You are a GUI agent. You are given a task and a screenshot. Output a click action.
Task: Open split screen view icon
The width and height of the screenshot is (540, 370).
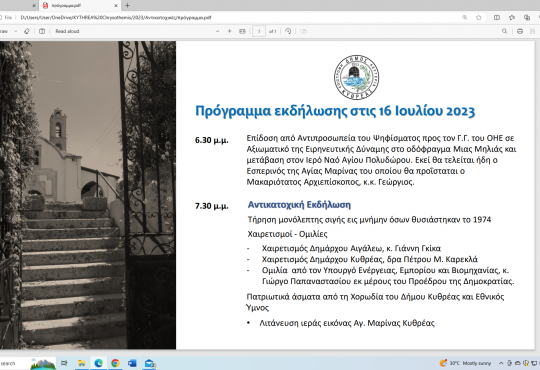coord(497,18)
